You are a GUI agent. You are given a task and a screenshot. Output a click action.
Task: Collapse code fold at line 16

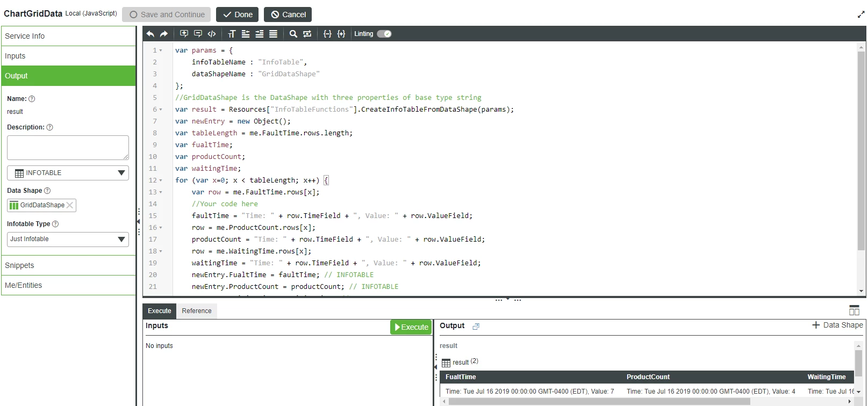pyautogui.click(x=161, y=228)
